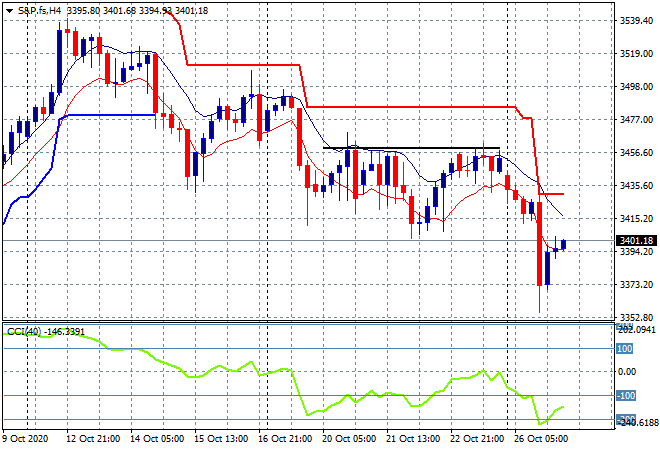Click the 12 Oct 21:00 time label
The image size is (660, 450).
click(93, 439)
